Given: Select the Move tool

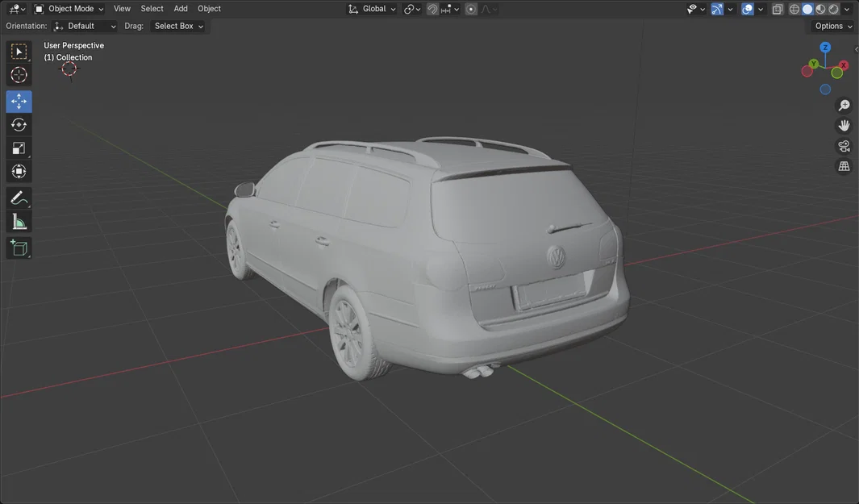Looking at the screenshot, I should pyautogui.click(x=18, y=101).
